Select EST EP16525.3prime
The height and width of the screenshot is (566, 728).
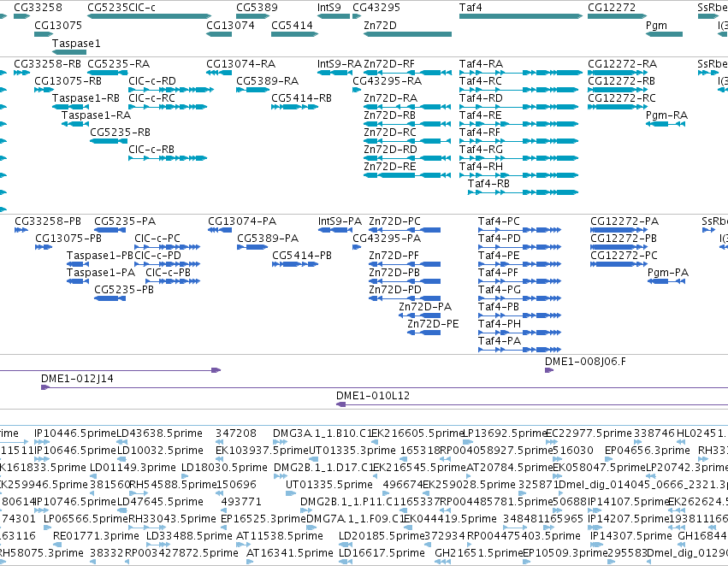(263, 519)
